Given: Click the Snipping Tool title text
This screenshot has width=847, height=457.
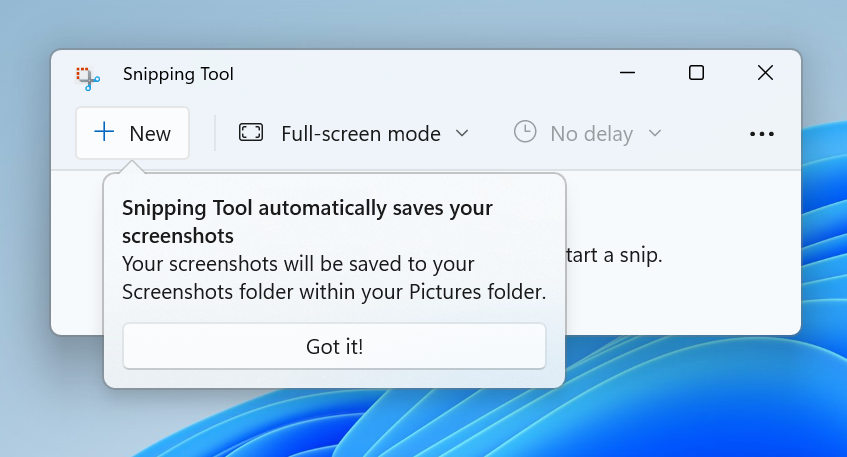Looking at the screenshot, I should click(x=178, y=74).
